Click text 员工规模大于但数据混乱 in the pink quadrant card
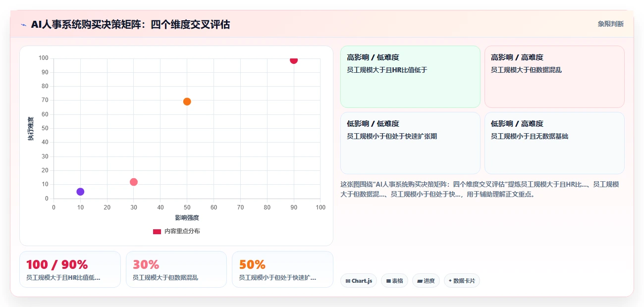The image size is (644, 307). click(x=526, y=70)
